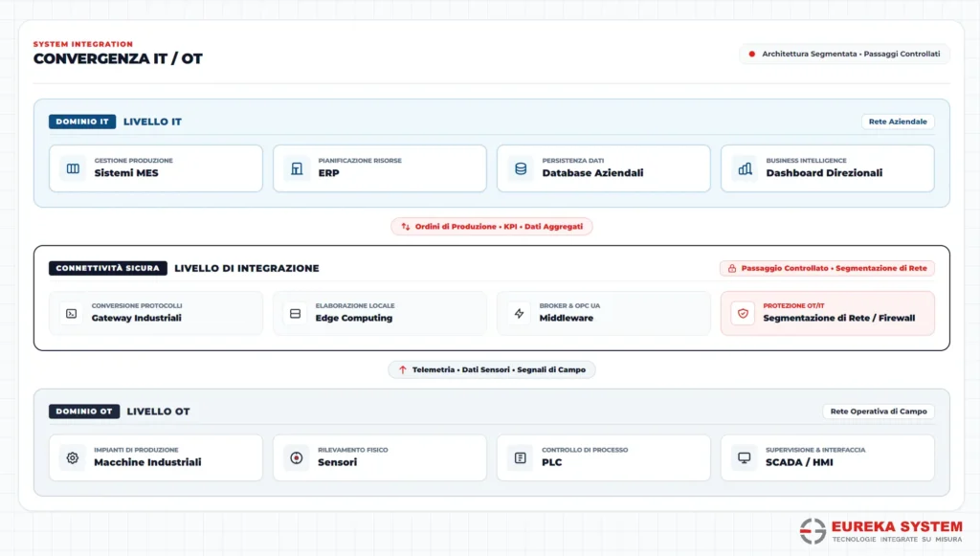Click the Rete Aziendale tag

[898, 122]
